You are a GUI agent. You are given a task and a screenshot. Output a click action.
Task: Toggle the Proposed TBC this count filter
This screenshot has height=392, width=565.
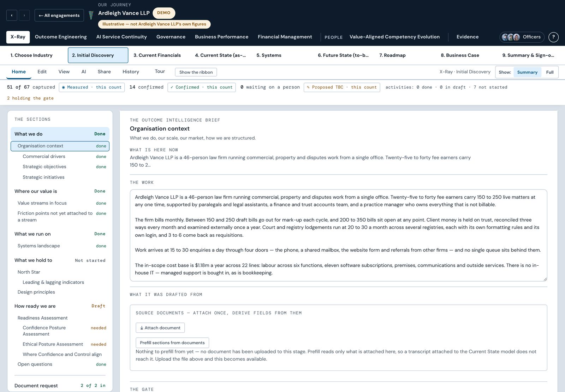coord(342,87)
